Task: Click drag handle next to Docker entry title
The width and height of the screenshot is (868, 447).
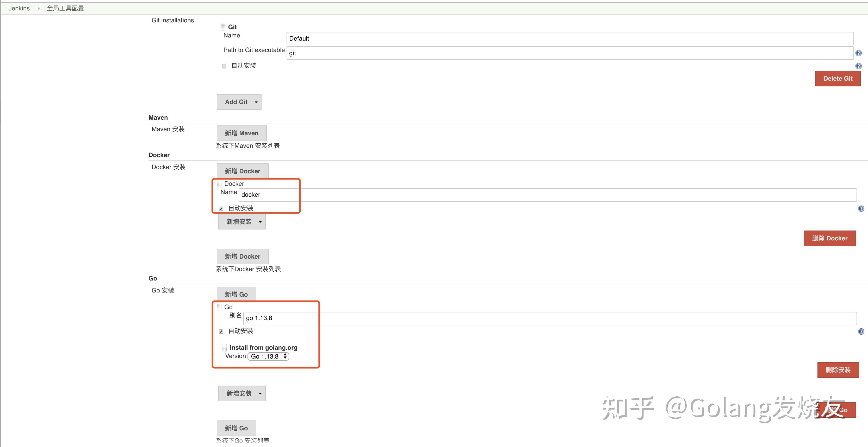Action: point(219,184)
